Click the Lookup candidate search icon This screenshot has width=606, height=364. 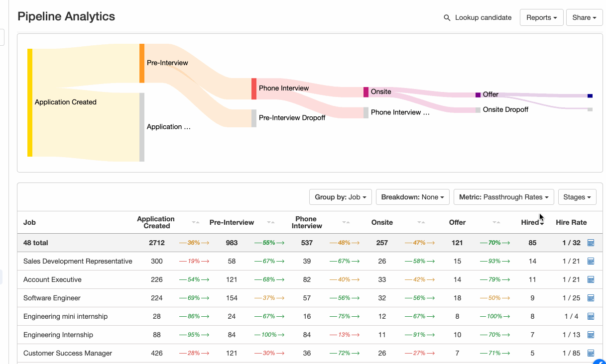[447, 18]
